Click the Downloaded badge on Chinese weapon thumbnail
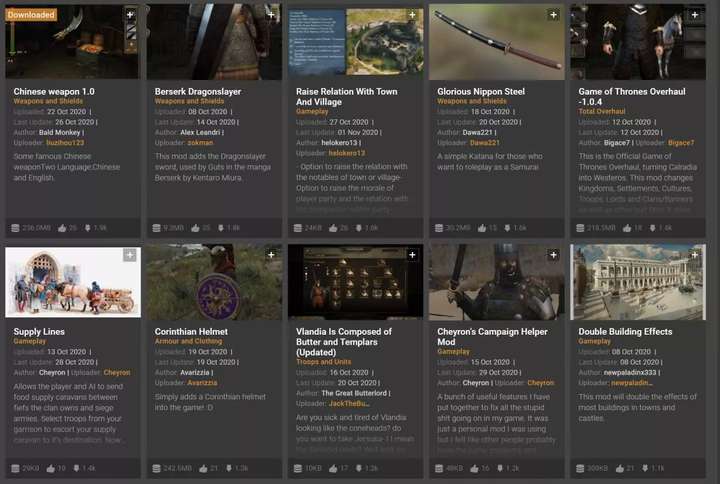Viewport: 720px width, 484px height. coord(31,15)
